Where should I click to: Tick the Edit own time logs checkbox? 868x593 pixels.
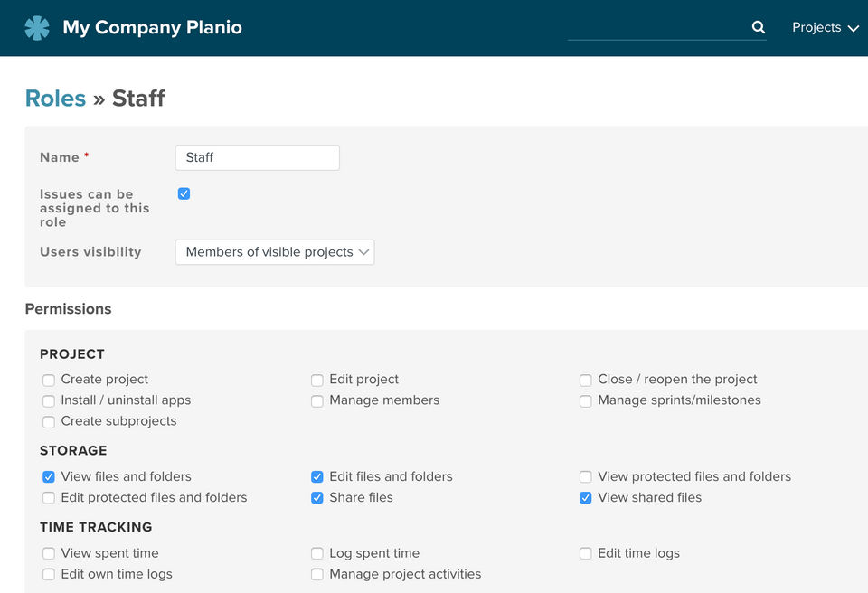tap(49, 575)
